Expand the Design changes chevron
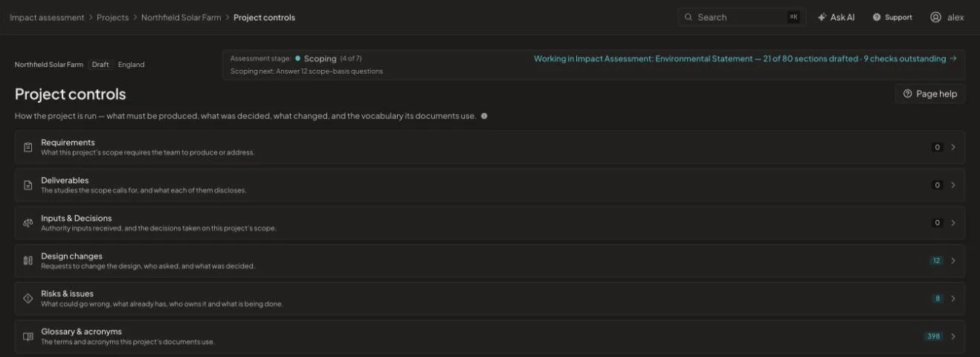This screenshot has height=357, width=980. click(x=953, y=261)
